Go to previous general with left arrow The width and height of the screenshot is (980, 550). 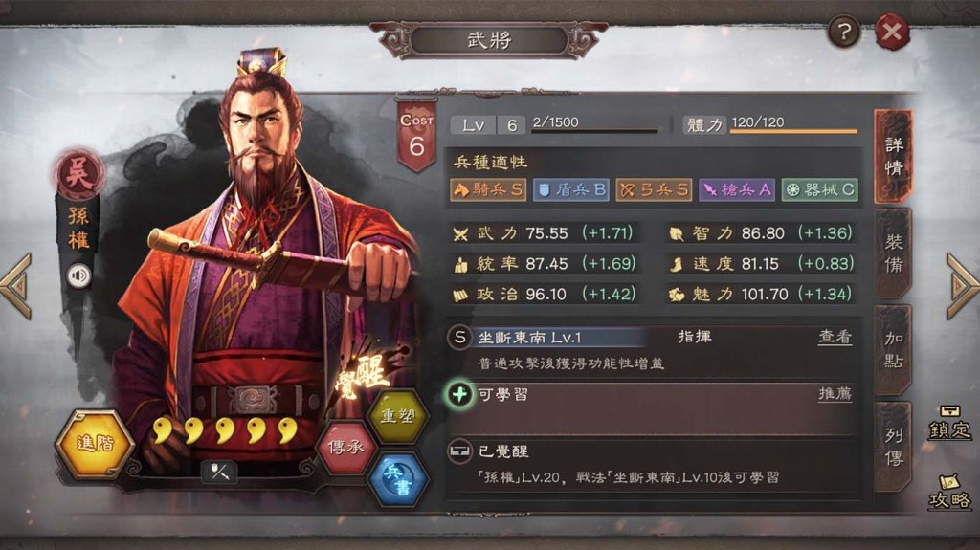click(17, 286)
